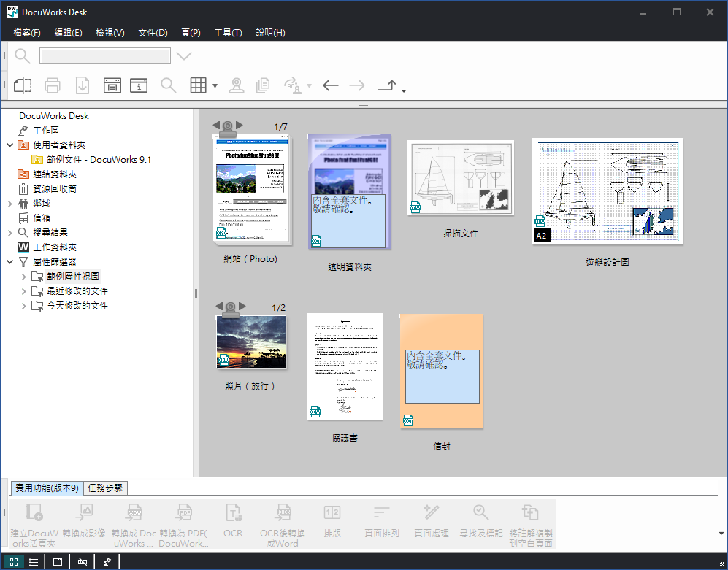The height and width of the screenshot is (570, 728).
Task: Select the 信封 container thumbnail
Action: [x=442, y=371]
